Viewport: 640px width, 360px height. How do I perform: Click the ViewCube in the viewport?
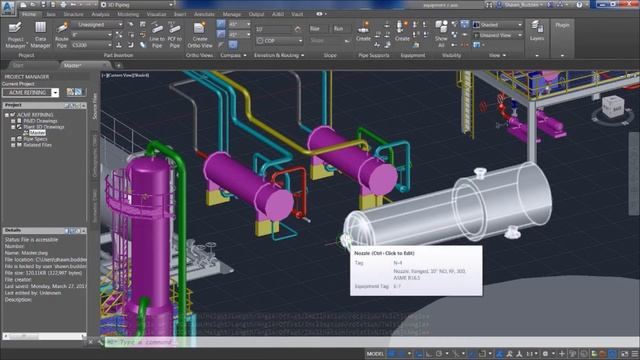click(612, 108)
